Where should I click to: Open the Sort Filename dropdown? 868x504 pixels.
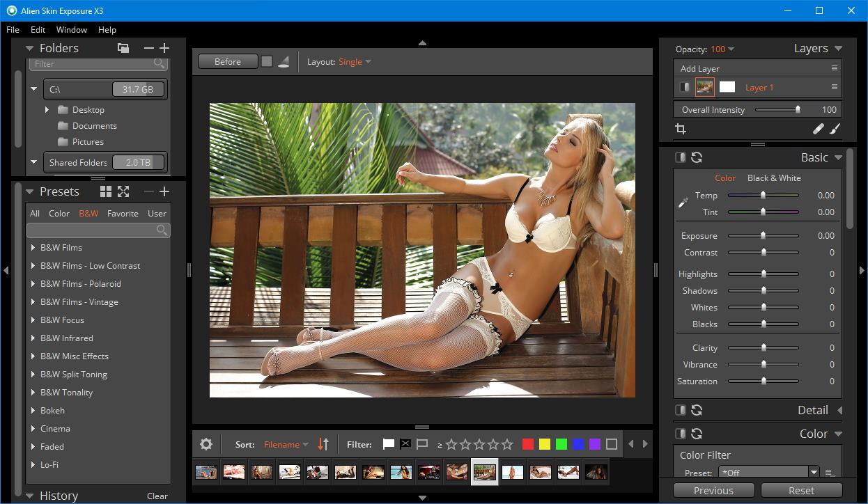point(286,444)
